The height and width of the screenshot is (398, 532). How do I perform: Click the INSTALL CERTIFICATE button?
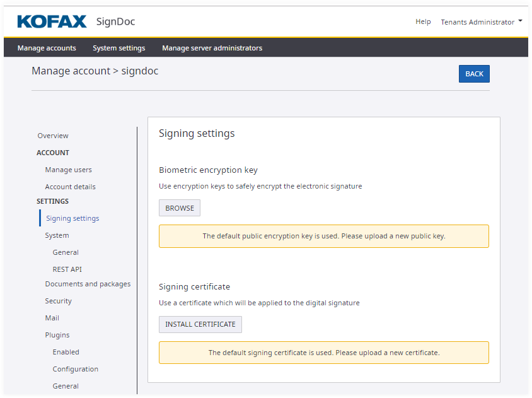click(200, 324)
